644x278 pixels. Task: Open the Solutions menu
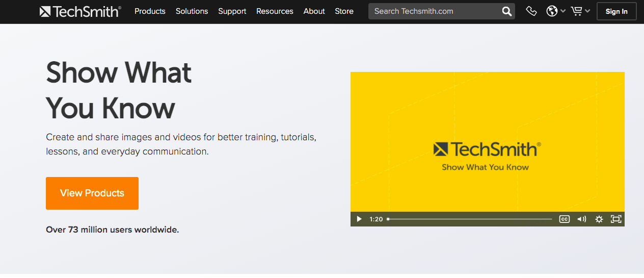tap(192, 11)
